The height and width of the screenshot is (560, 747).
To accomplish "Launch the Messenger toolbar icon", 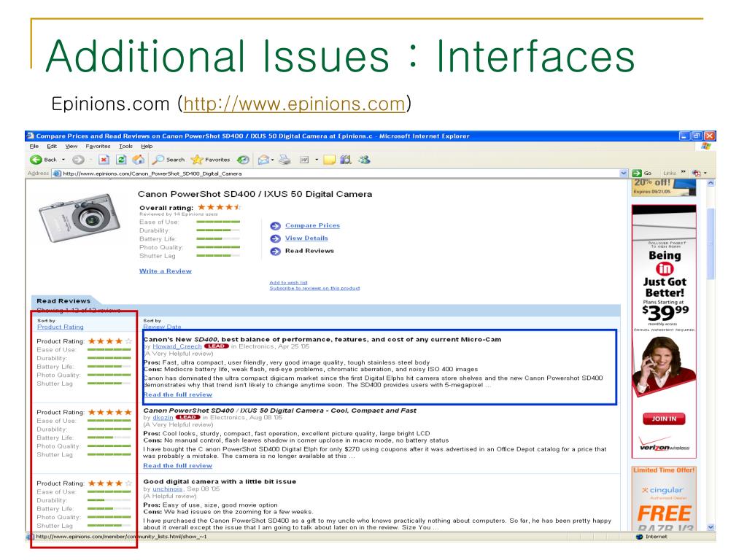I will 365,160.
